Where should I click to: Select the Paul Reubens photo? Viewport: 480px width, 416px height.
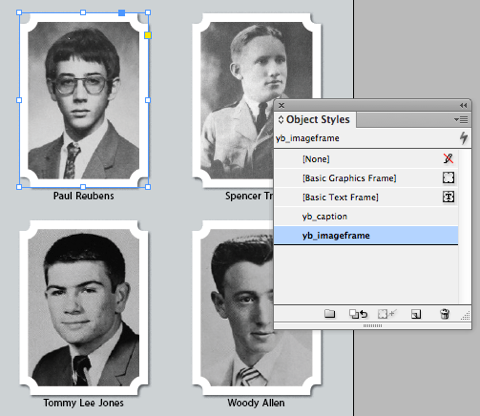[x=83, y=100]
